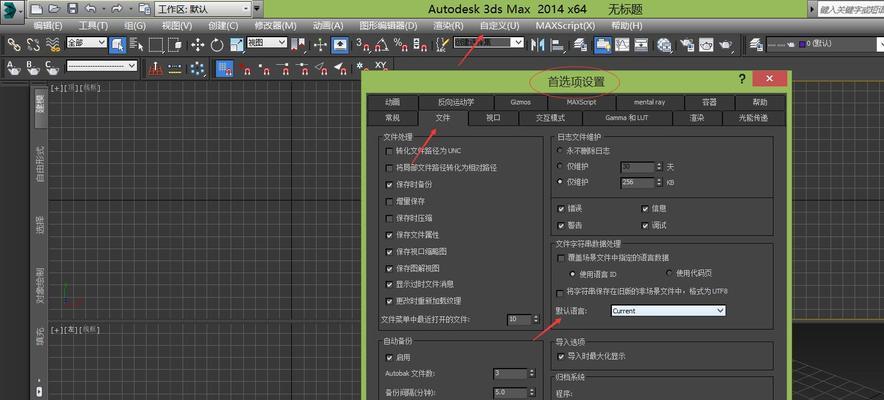Click the Save File floppy icon
The height and width of the screenshot is (400, 884).
(72, 10)
